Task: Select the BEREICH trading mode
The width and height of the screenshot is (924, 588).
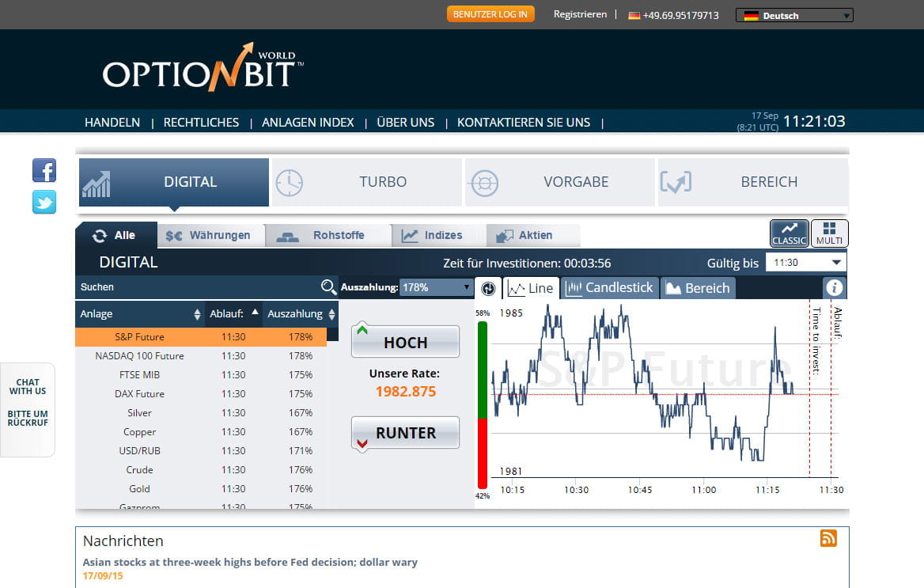Action: (753, 182)
